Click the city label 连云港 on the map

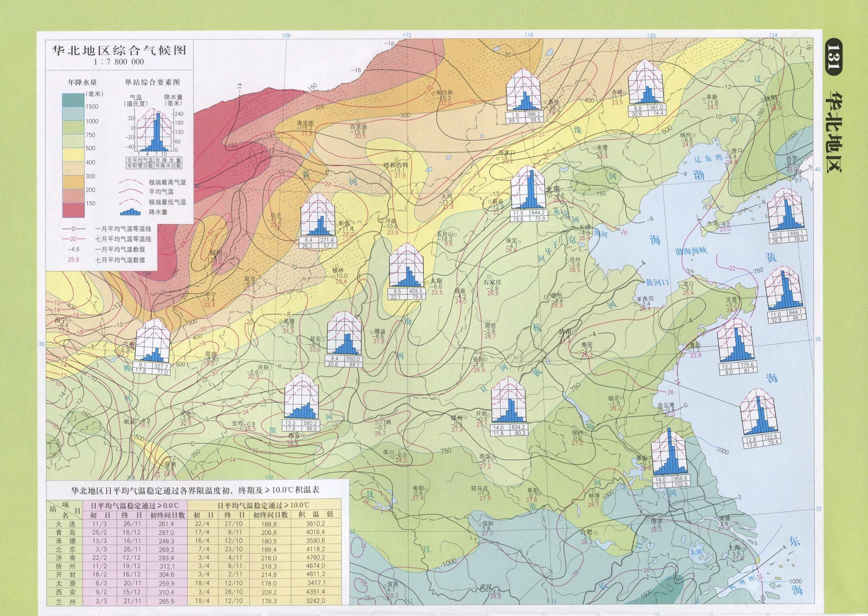(665, 405)
